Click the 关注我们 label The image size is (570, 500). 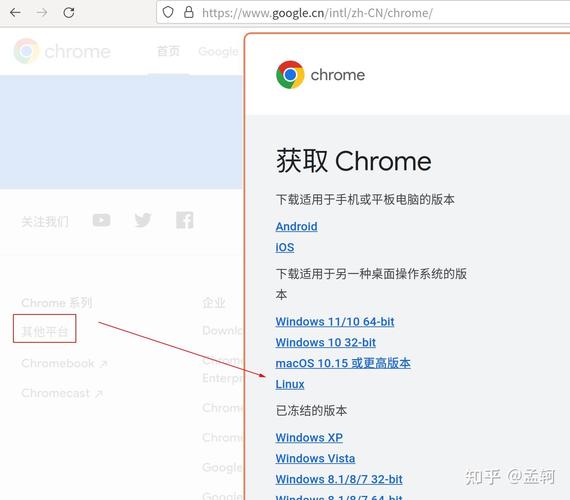[45, 221]
